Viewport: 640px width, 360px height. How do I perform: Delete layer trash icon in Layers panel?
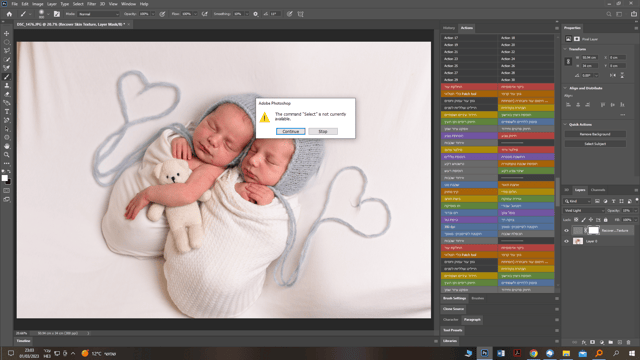click(629, 342)
